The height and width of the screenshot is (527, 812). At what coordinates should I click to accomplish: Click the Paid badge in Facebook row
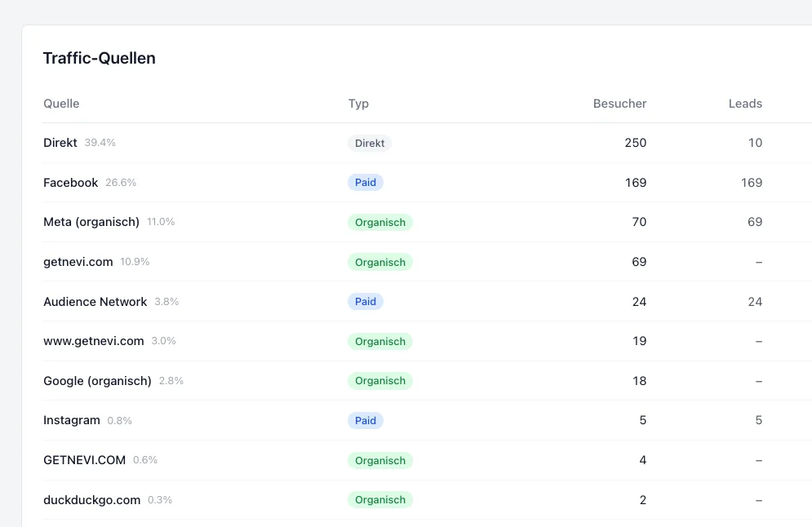(366, 183)
